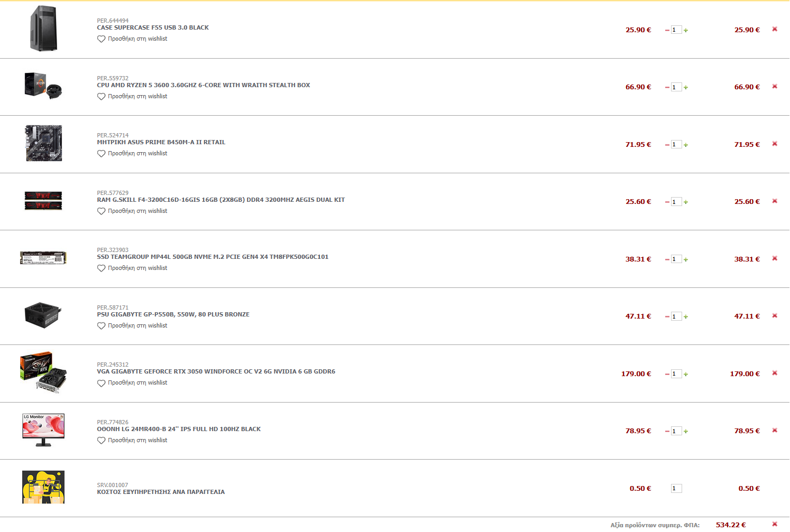Decrease quantity of CASE SUPERCASE F55

[x=667, y=30]
